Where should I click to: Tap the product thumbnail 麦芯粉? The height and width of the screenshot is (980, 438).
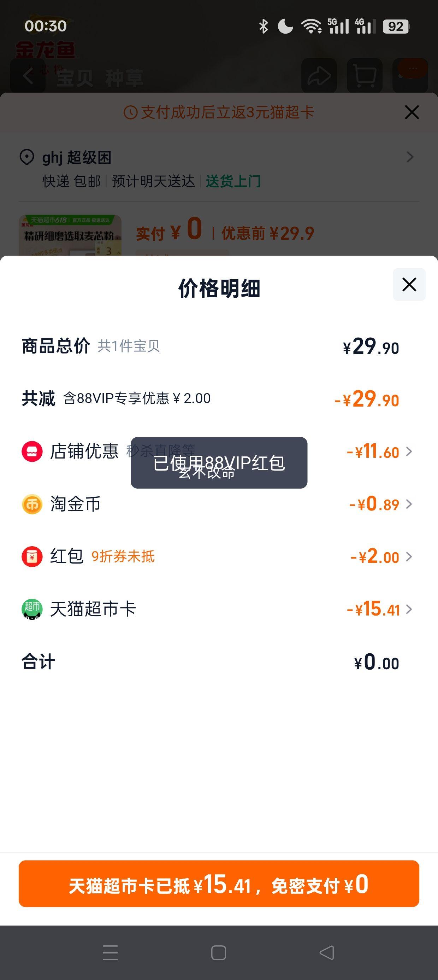[x=70, y=235]
